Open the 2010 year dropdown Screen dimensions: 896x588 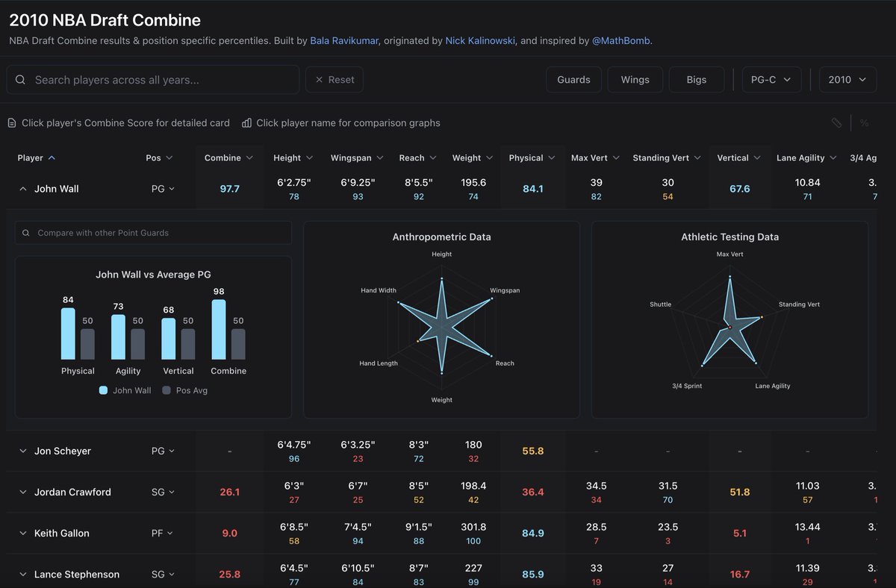[x=847, y=78]
